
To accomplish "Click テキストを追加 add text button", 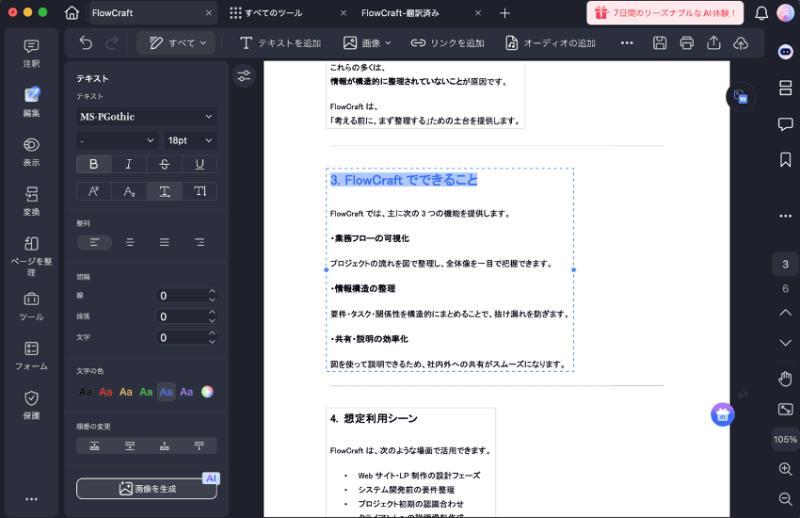I will [280, 43].
